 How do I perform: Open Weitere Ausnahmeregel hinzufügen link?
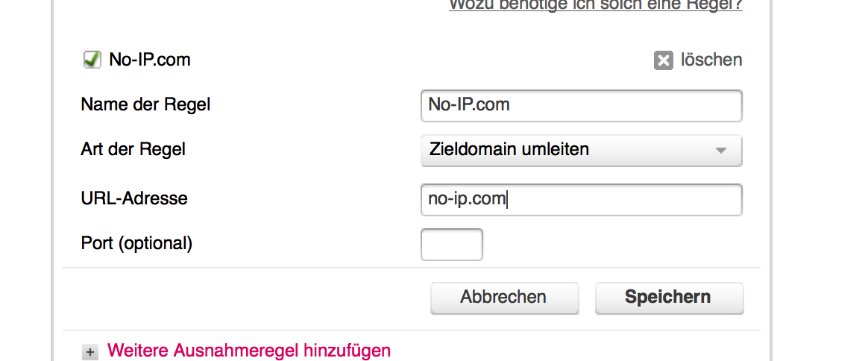[x=249, y=351]
